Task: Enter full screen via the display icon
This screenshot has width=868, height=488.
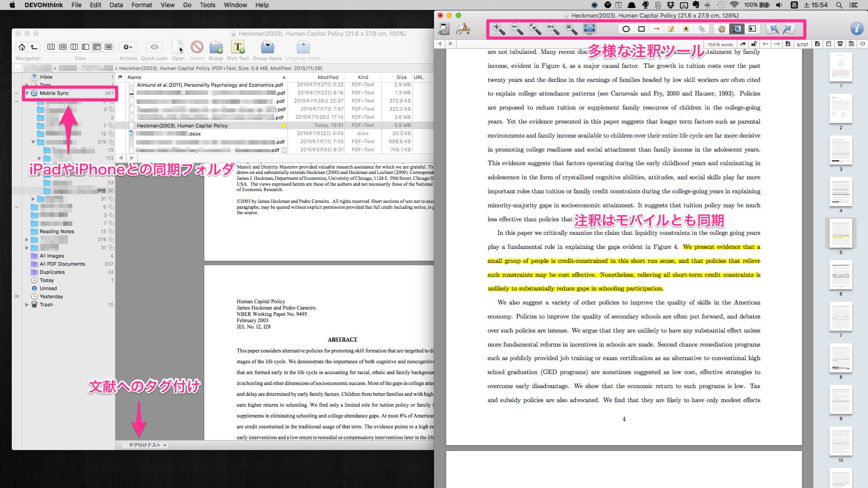Action: 590,29
